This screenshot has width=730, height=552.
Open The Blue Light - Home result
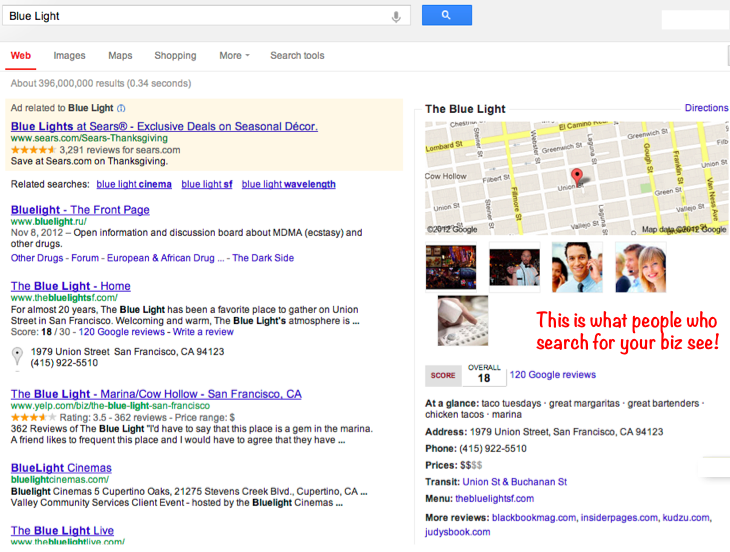coord(71,286)
